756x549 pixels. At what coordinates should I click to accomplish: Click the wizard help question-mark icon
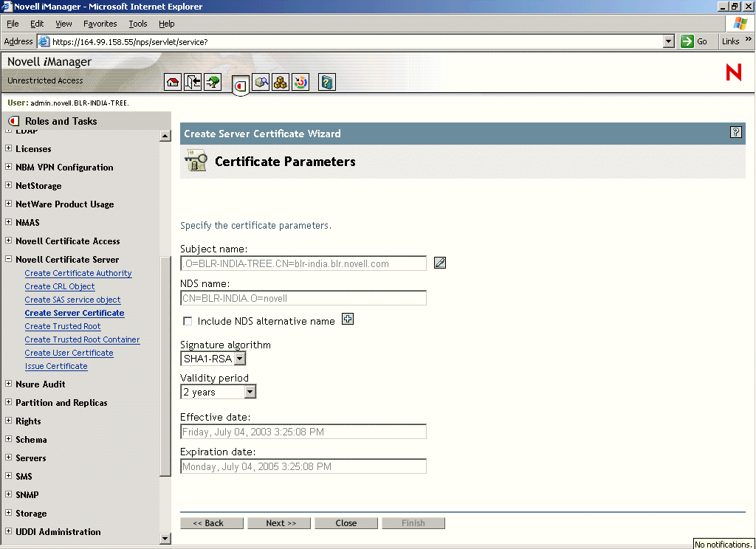[x=736, y=132]
